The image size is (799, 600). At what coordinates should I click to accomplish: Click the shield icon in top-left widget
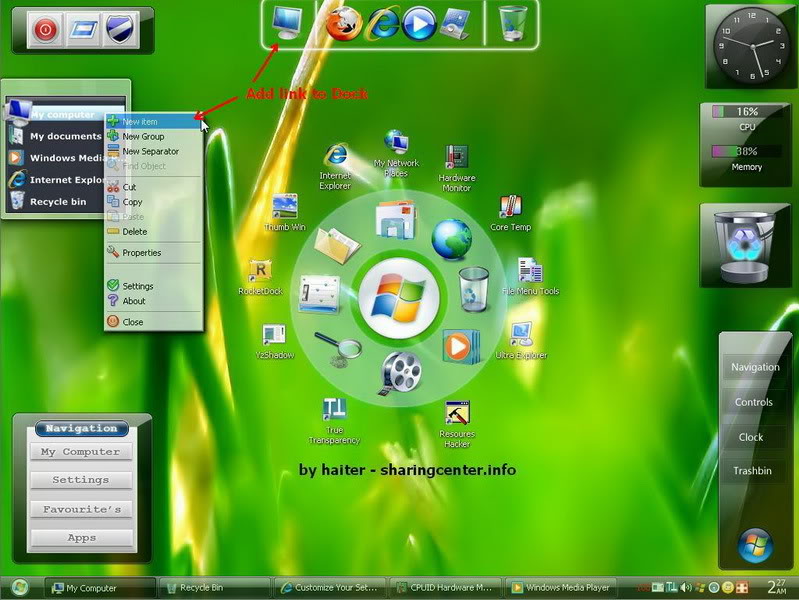coord(120,30)
